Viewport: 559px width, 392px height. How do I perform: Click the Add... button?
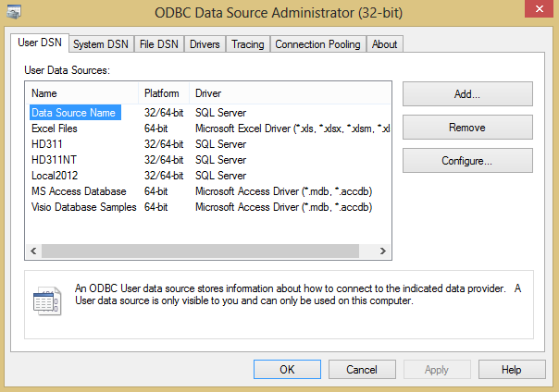(467, 94)
